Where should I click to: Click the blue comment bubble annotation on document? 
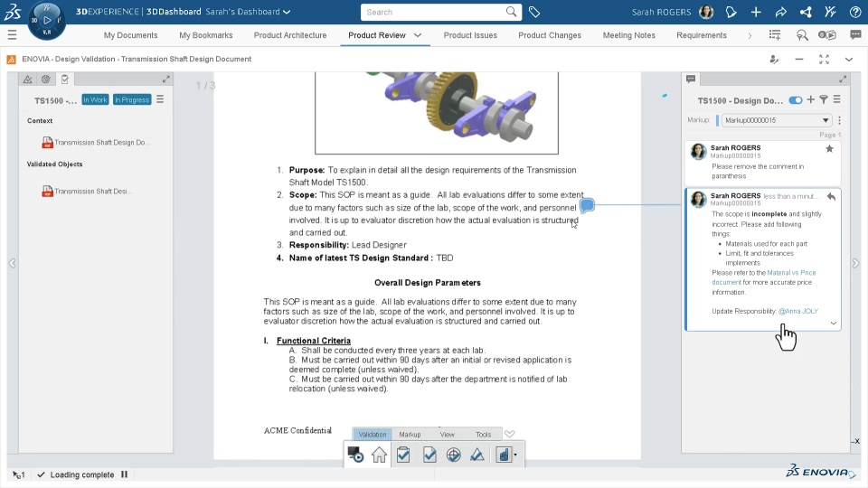[588, 206]
